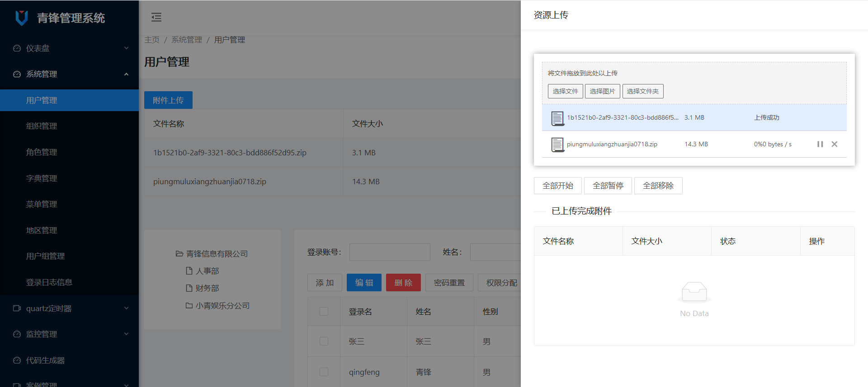Expand the 仪表盘 menu chevron
Image resolution: width=868 pixels, height=387 pixels.
pos(127,48)
